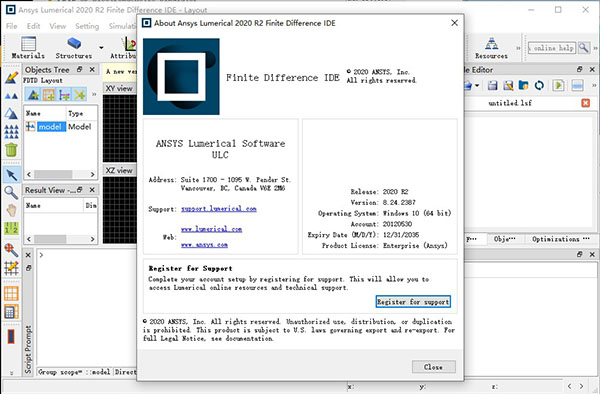
Task: Click the green trash delete icon
Action: click(x=11, y=150)
